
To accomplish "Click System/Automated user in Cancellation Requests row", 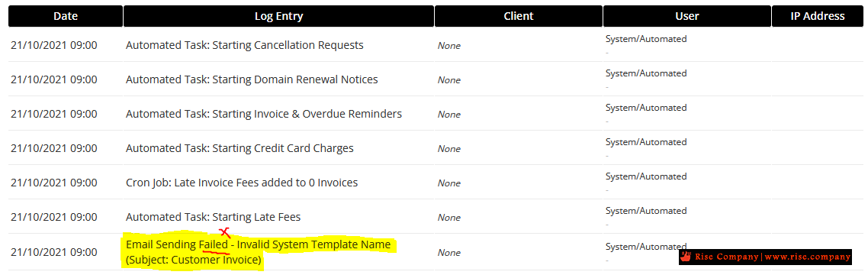I will point(646,39).
